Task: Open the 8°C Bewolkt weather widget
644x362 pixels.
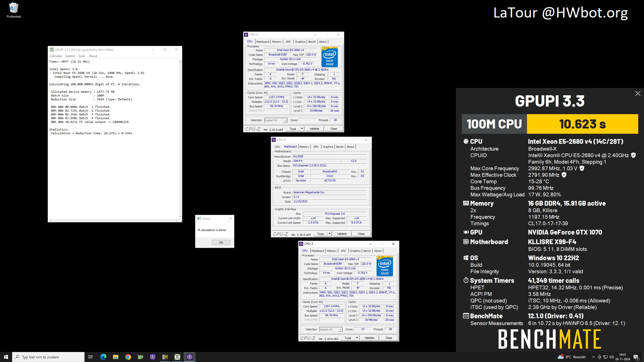Action: pos(572,357)
